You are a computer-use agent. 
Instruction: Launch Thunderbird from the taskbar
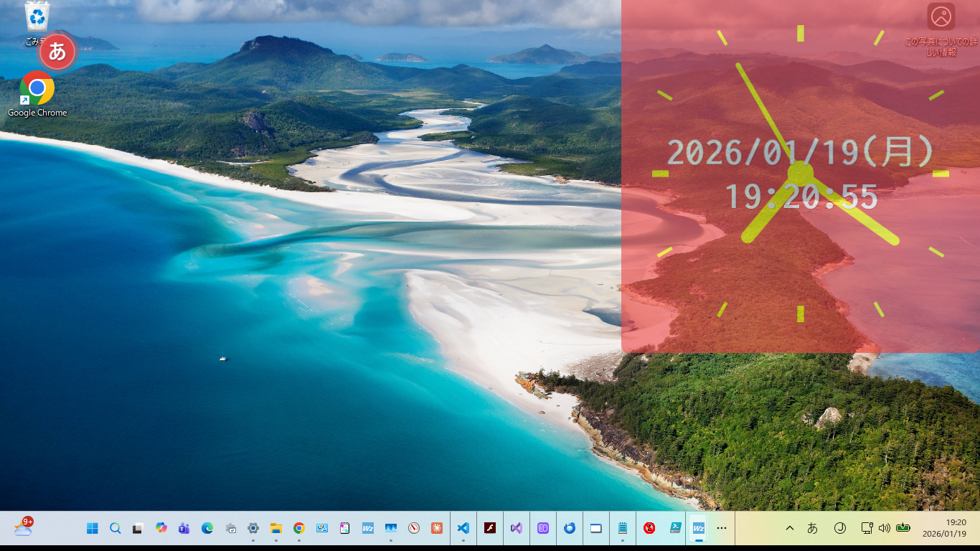[569, 528]
